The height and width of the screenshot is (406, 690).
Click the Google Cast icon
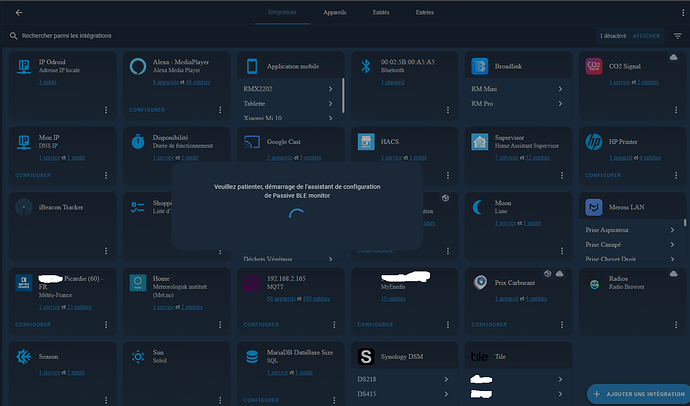[252, 142]
